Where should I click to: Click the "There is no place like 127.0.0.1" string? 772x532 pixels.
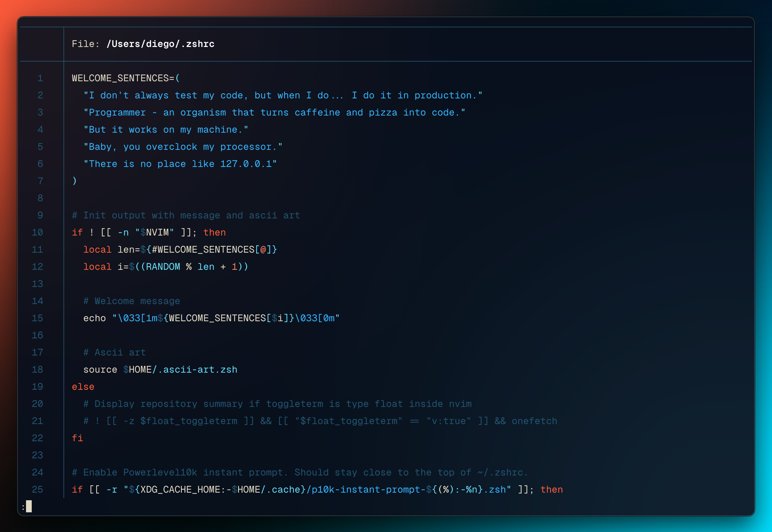click(x=180, y=164)
